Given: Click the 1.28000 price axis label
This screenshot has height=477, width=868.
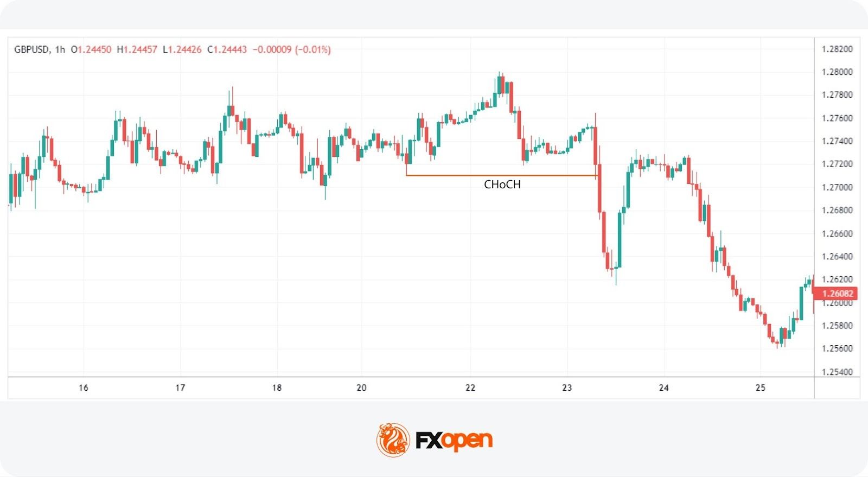Looking at the screenshot, I should (x=837, y=72).
